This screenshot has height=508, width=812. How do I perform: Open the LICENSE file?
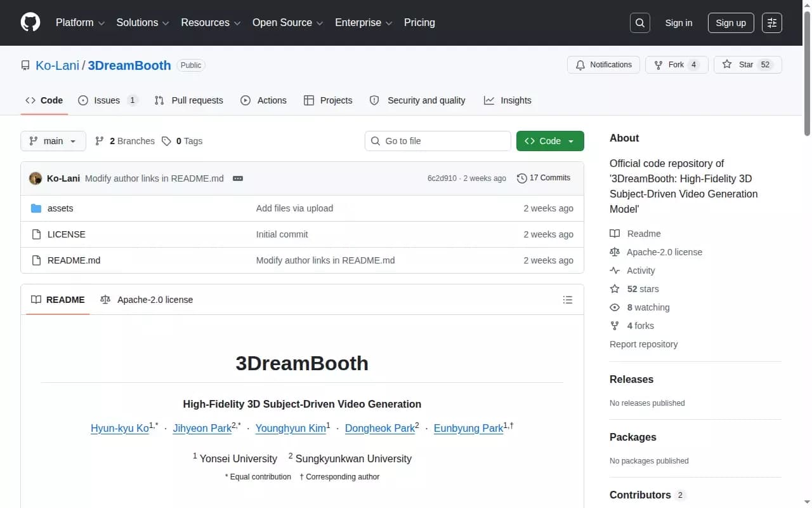pos(67,234)
